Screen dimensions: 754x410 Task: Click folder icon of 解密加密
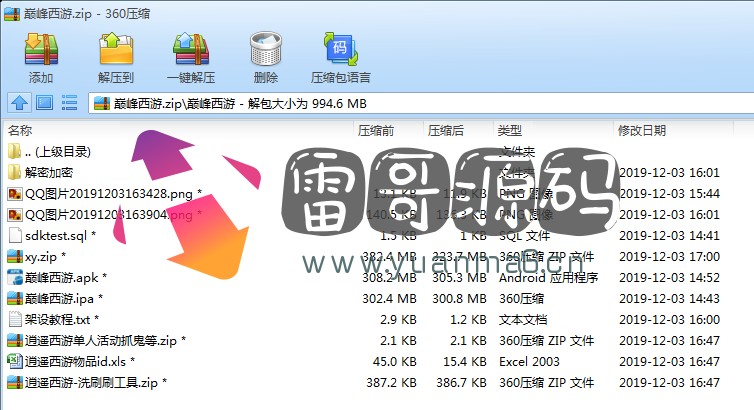coord(14,172)
